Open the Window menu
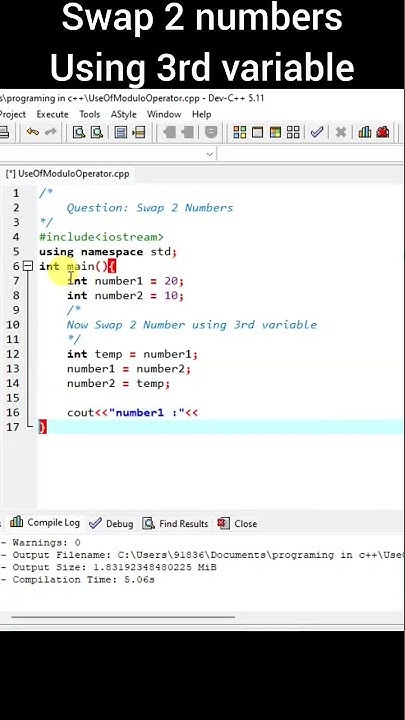405x720 pixels. coord(164,114)
